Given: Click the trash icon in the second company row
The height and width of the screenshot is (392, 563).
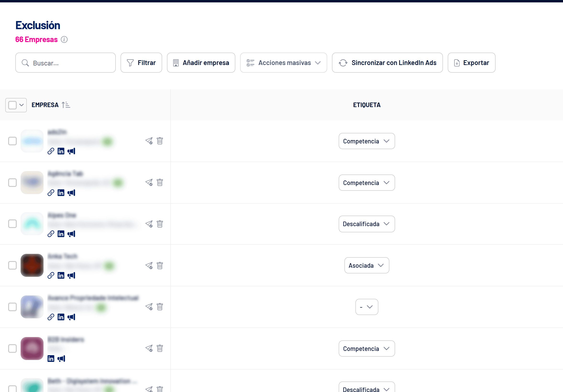Looking at the screenshot, I should (160, 183).
